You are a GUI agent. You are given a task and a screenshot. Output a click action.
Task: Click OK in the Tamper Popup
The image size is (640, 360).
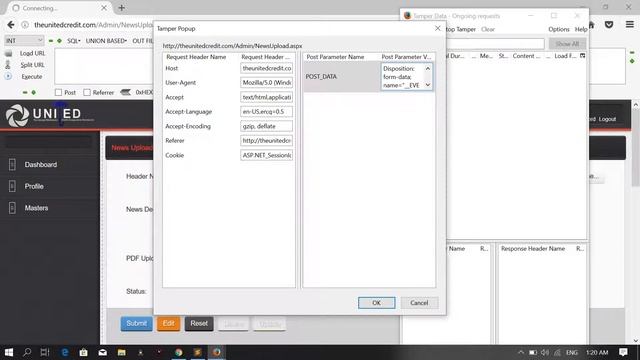coord(376,303)
